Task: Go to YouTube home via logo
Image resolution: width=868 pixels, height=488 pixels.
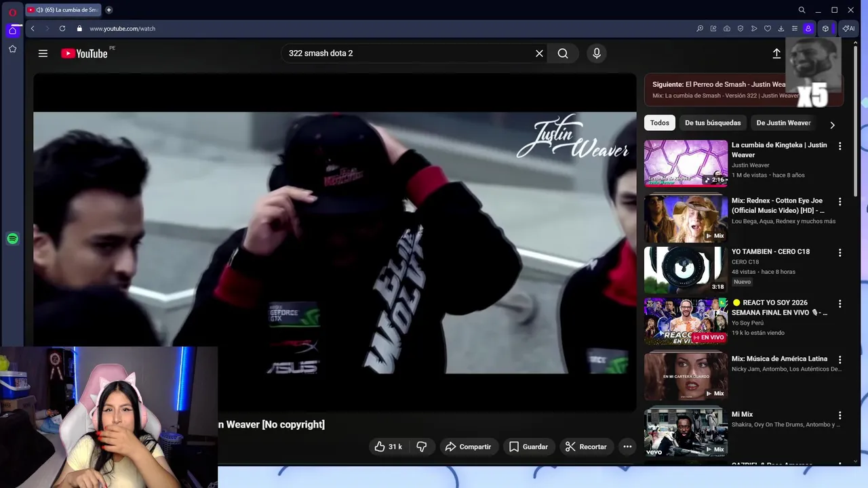Action: click(84, 54)
